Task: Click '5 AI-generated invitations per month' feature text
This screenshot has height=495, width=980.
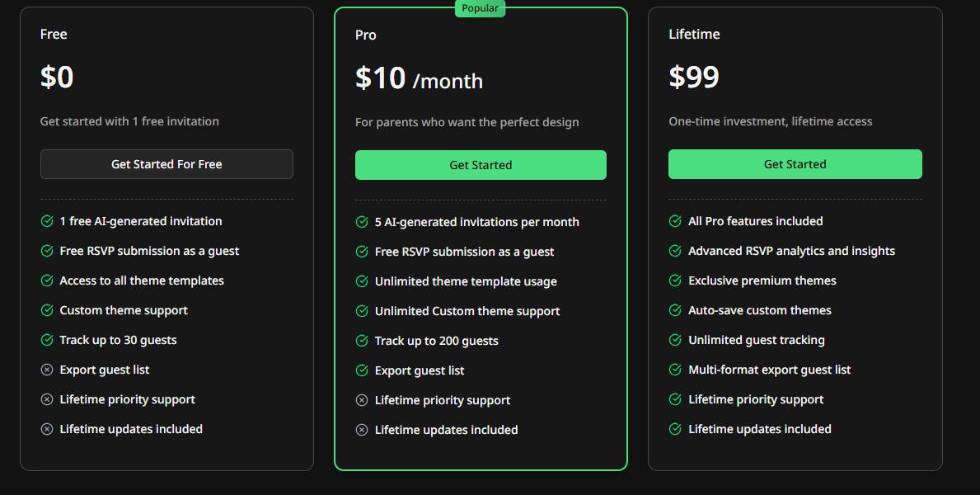Action: pyautogui.click(x=476, y=222)
